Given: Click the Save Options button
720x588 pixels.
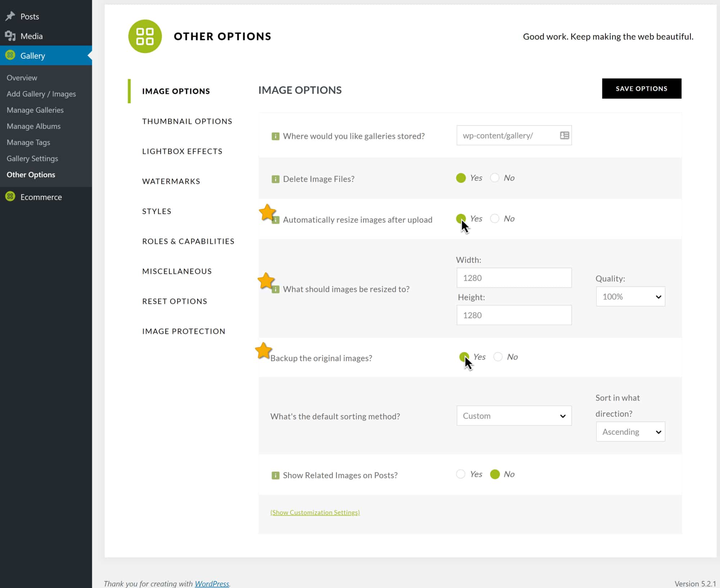Looking at the screenshot, I should pos(642,89).
